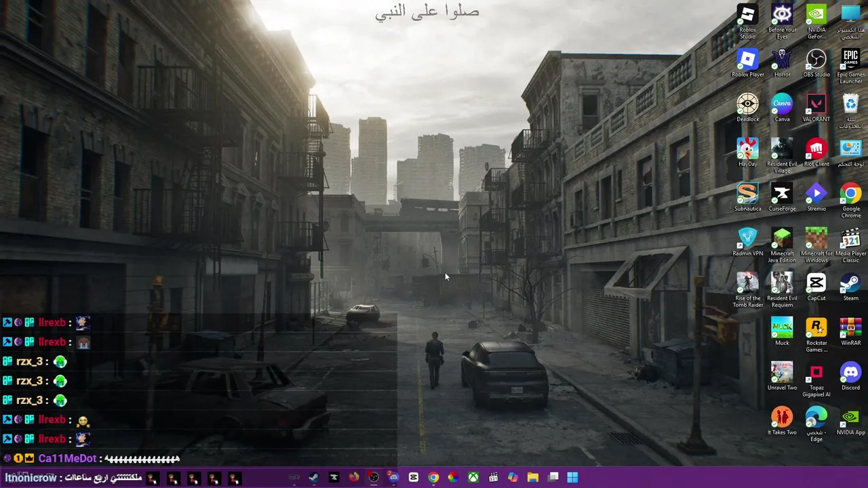The height and width of the screenshot is (488, 868).
Task: Open Task View from the taskbar
Action: [553, 477]
